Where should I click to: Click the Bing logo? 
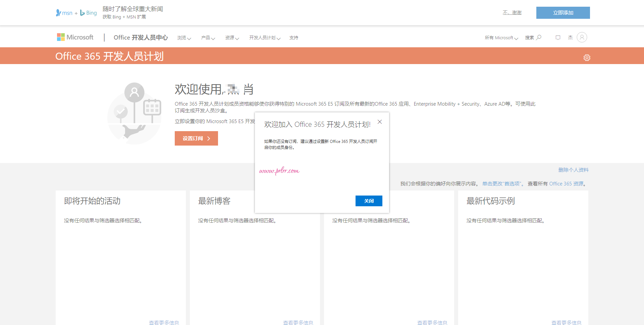pos(88,13)
